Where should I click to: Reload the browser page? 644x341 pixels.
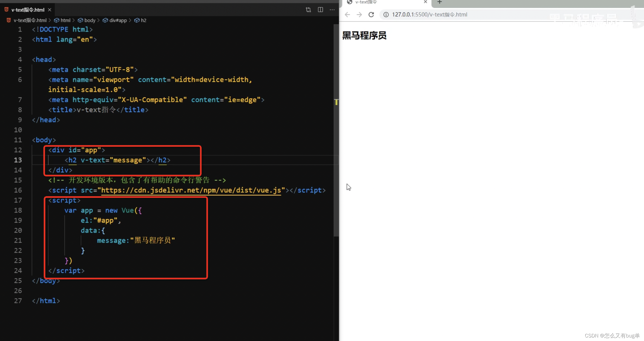[371, 15]
